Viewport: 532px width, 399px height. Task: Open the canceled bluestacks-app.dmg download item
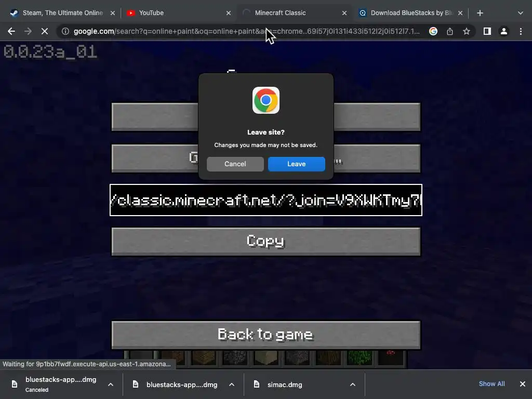pyautogui.click(x=61, y=384)
